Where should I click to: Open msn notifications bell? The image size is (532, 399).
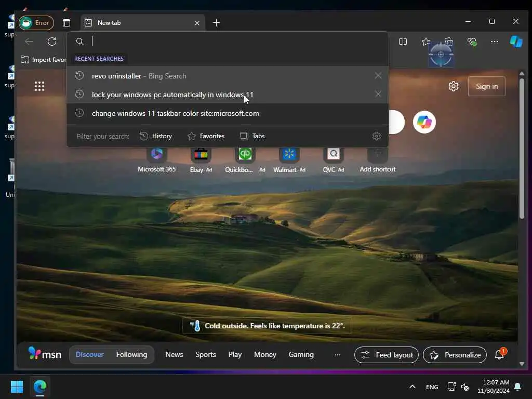(499, 354)
